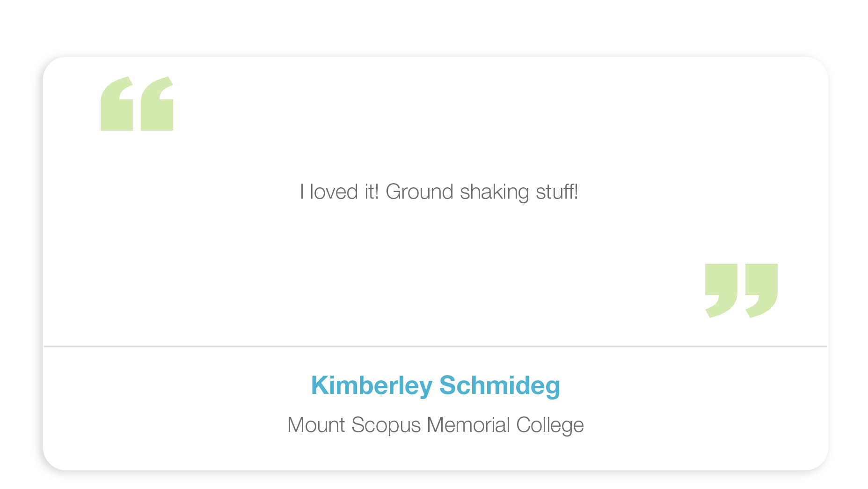The image size is (868, 489).
Task: Click the Mount Scopus Memorial College text
Action: 436,425
